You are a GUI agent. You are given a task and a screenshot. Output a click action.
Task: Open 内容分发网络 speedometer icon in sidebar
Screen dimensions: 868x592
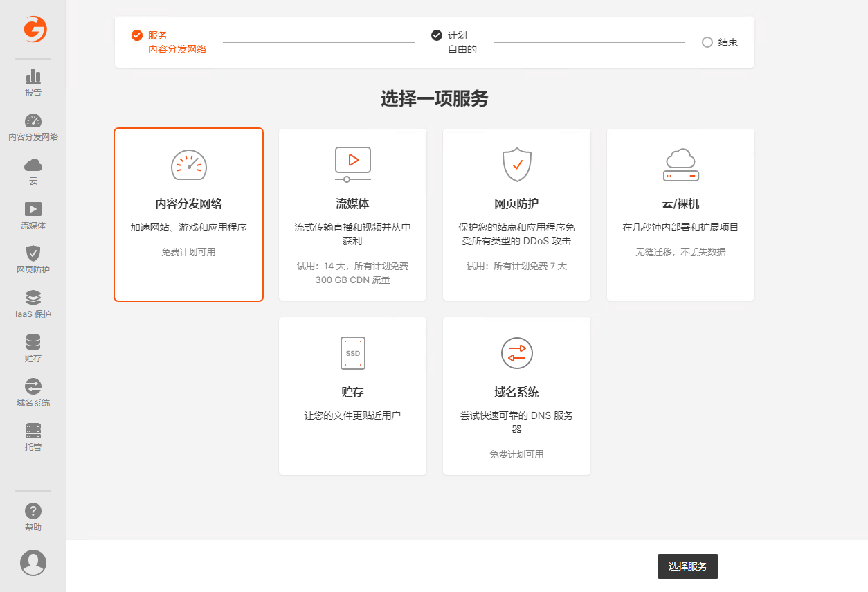click(x=33, y=120)
